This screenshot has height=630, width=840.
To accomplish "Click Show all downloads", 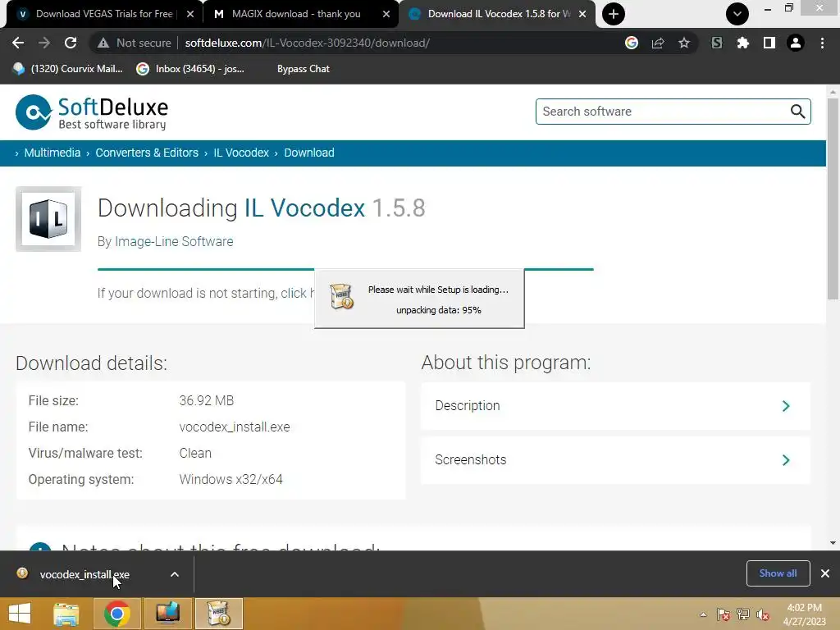I will tap(778, 573).
